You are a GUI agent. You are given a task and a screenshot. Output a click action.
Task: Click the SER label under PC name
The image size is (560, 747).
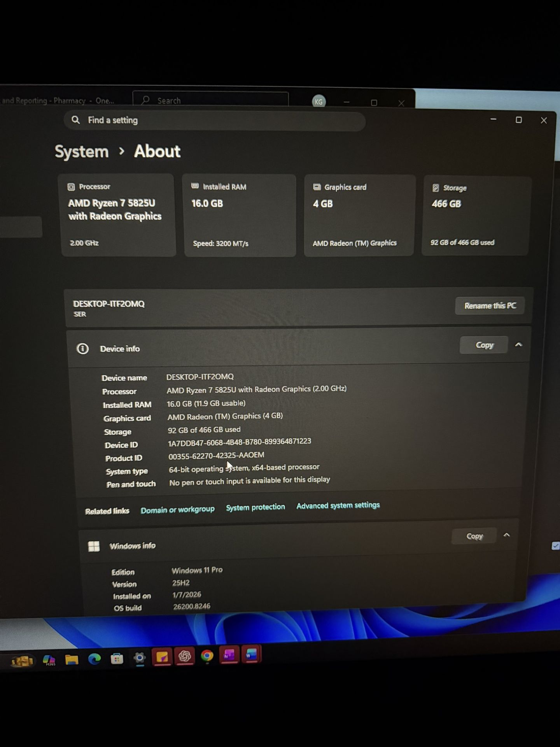click(x=80, y=314)
